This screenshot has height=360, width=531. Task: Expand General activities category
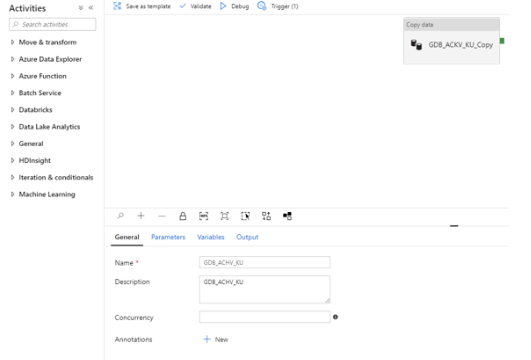tap(13, 144)
